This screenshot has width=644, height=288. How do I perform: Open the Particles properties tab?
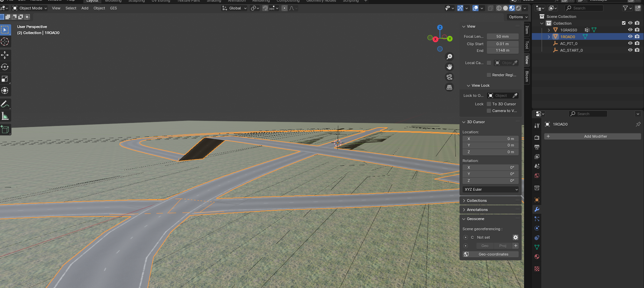click(x=537, y=219)
